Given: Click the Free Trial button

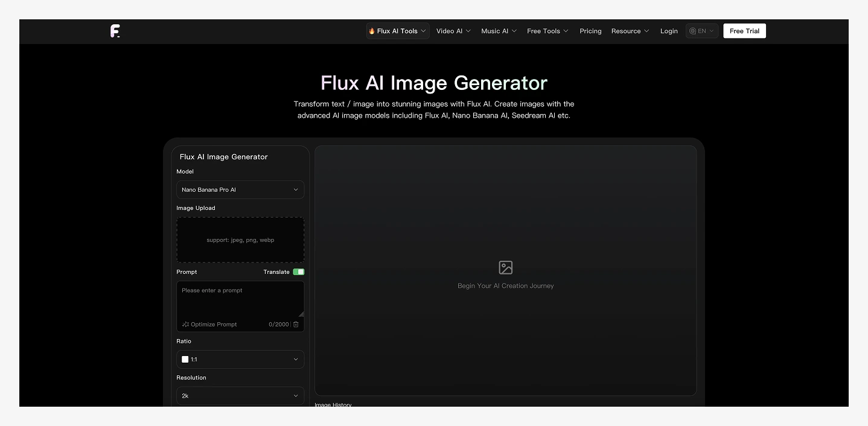Looking at the screenshot, I should coord(744,31).
